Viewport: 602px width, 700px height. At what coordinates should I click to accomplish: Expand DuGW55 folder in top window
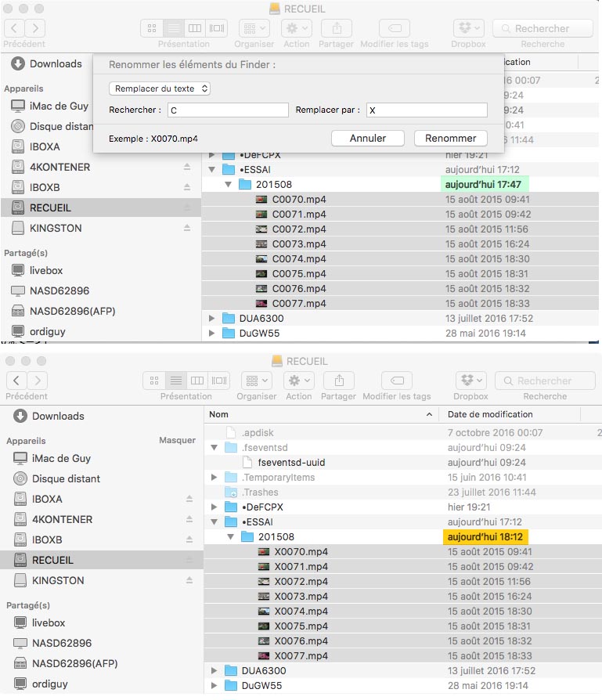click(212, 333)
